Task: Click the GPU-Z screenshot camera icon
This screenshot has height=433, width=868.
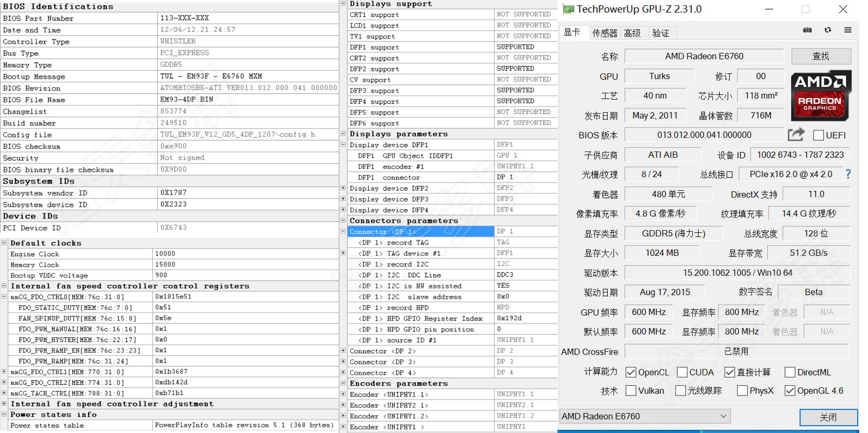Action: 807,30
